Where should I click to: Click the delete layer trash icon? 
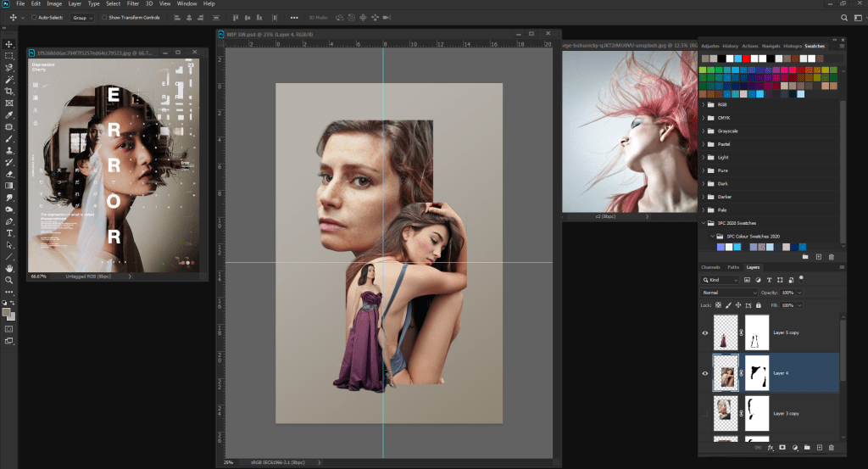(831, 447)
